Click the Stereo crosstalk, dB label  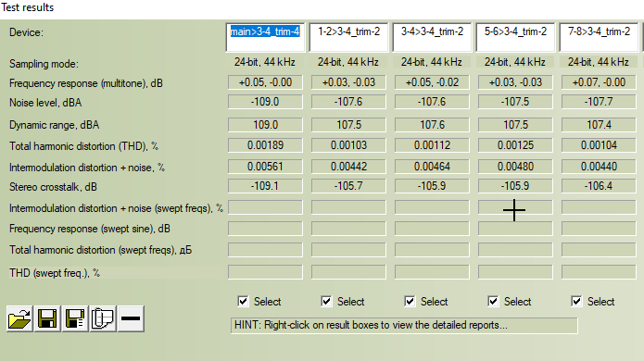(x=53, y=187)
